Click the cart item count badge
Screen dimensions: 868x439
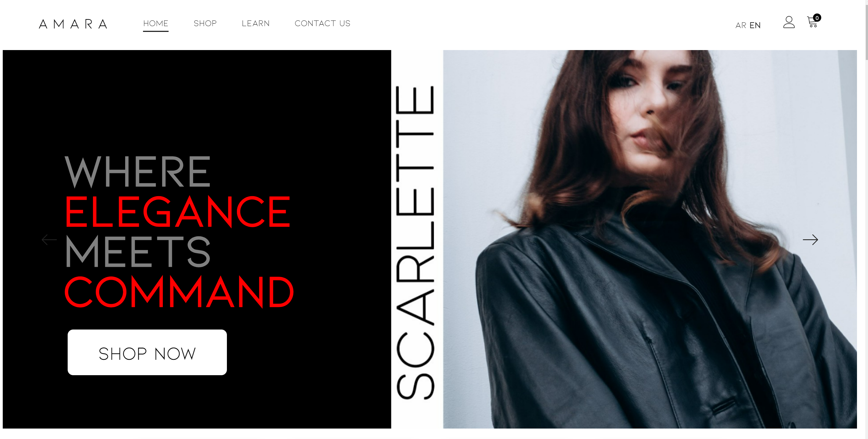(817, 18)
